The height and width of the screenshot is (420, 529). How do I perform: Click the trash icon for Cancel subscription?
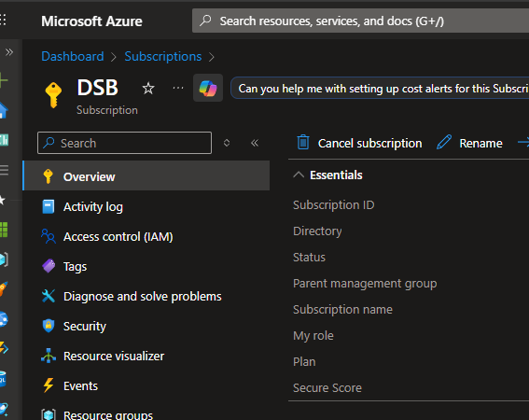303,142
